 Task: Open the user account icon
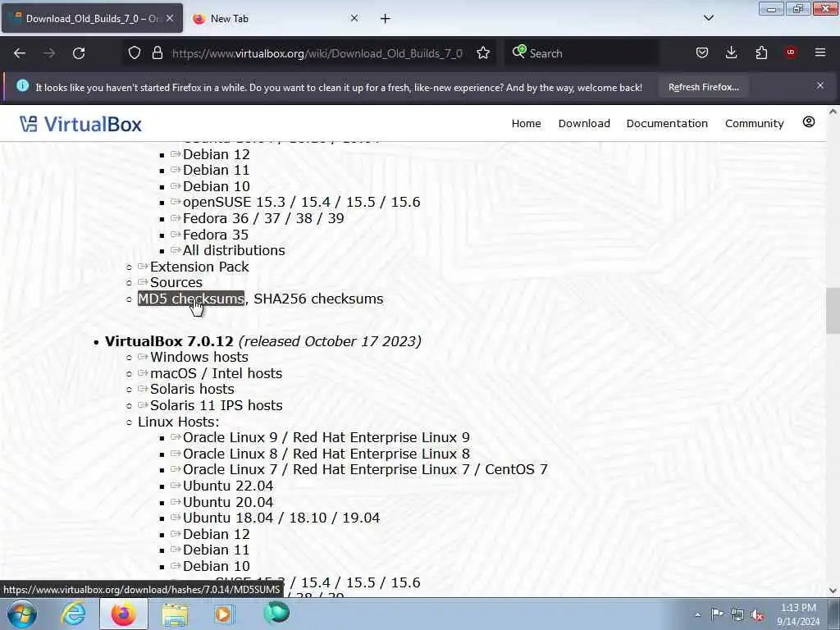[x=809, y=122]
